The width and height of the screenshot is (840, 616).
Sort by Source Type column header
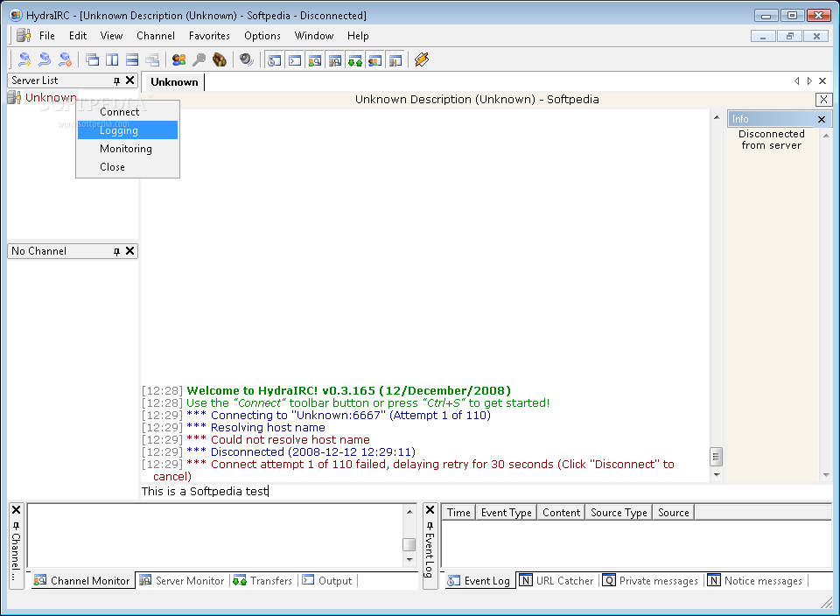(x=619, y=513)
